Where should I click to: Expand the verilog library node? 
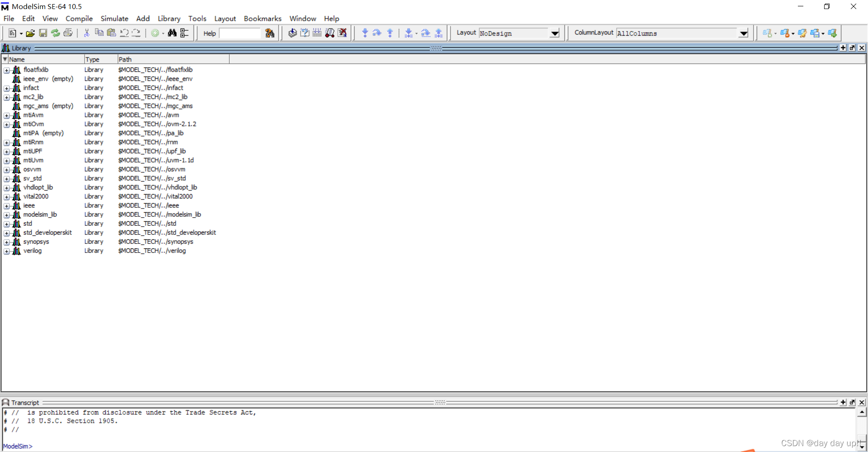pyautogui.click(x=7, y=251)
